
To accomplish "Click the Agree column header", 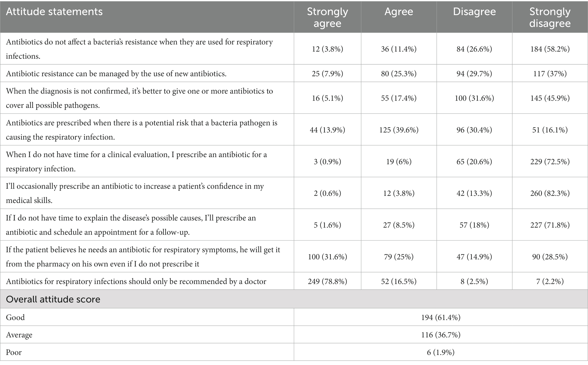I will tap(399, 12).
